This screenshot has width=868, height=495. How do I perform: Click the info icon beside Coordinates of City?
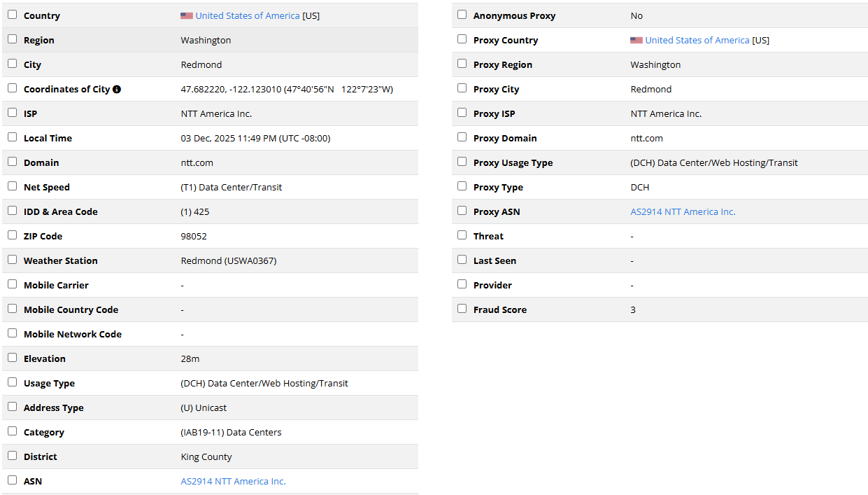(x=117, y=89)
